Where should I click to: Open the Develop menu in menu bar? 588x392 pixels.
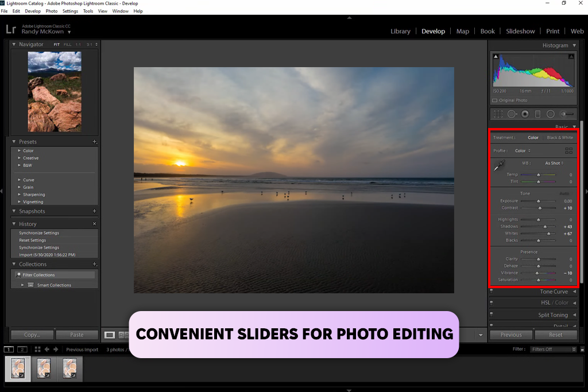pos(33,11)
